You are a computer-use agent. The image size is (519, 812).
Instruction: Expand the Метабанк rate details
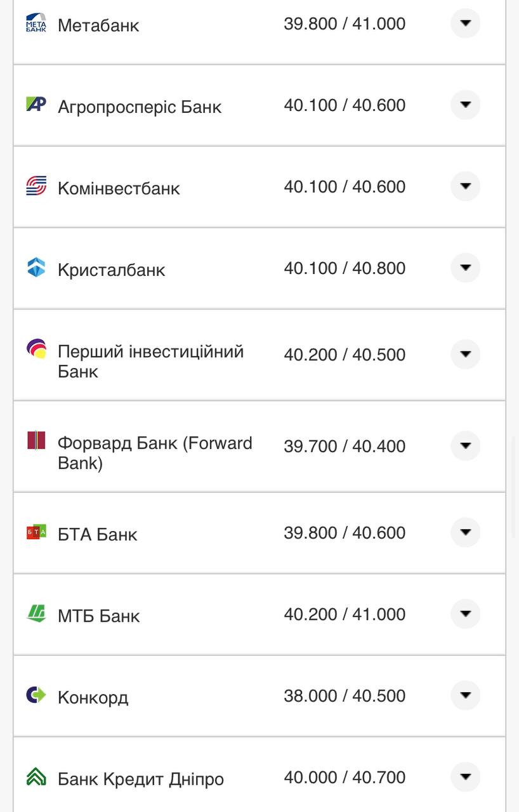[465, 23]
